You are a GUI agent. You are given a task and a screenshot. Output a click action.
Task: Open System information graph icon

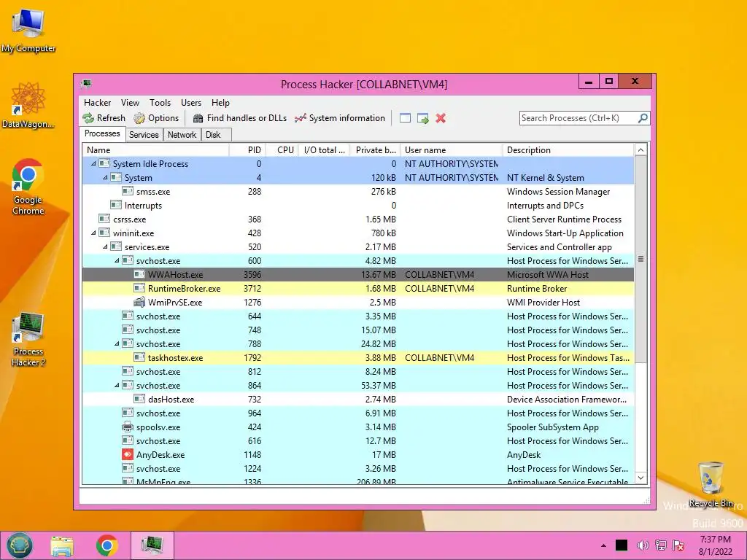click(300, 118)
